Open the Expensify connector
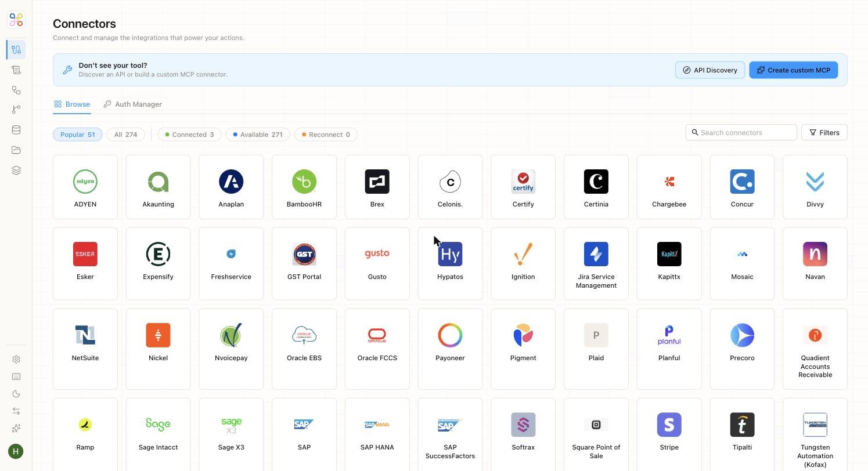The image size is (868, 471). [x=158, y=263]
